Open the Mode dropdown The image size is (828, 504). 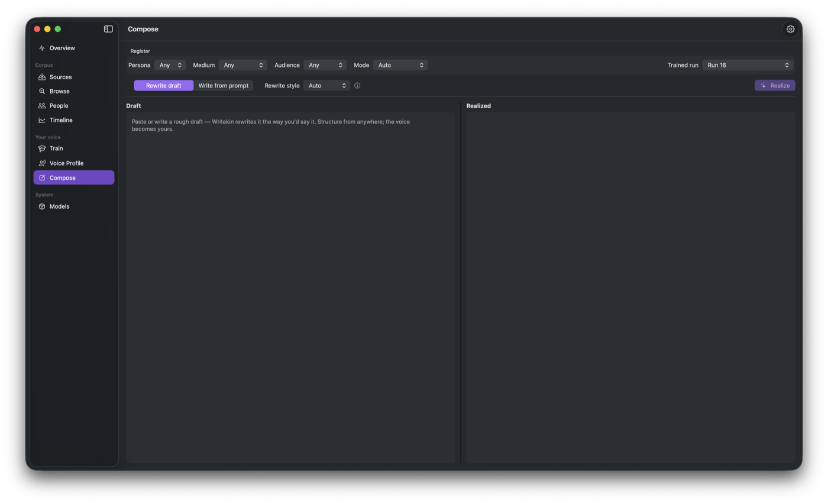tap(400, 65)
